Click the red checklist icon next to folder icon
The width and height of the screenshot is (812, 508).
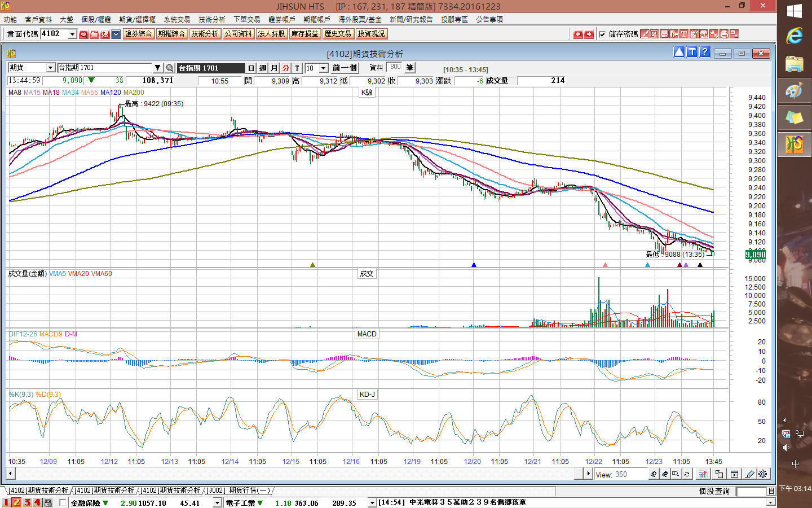105,34
